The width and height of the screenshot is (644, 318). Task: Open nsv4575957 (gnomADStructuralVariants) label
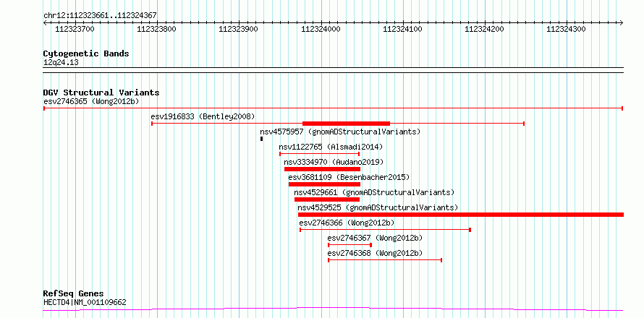pyautogui.click(x=341, y=132)
